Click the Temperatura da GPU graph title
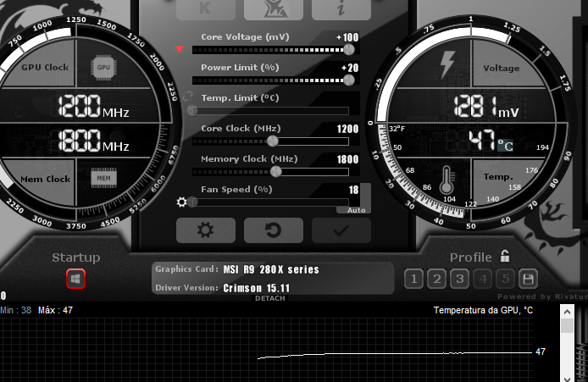Screen dimensions: 588x382 pos(483,310)
